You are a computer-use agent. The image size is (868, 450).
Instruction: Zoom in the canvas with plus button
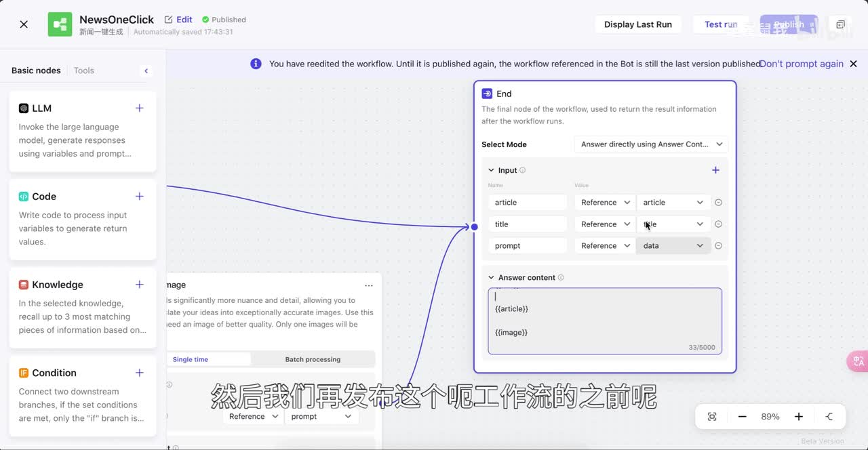click(799, 417)
